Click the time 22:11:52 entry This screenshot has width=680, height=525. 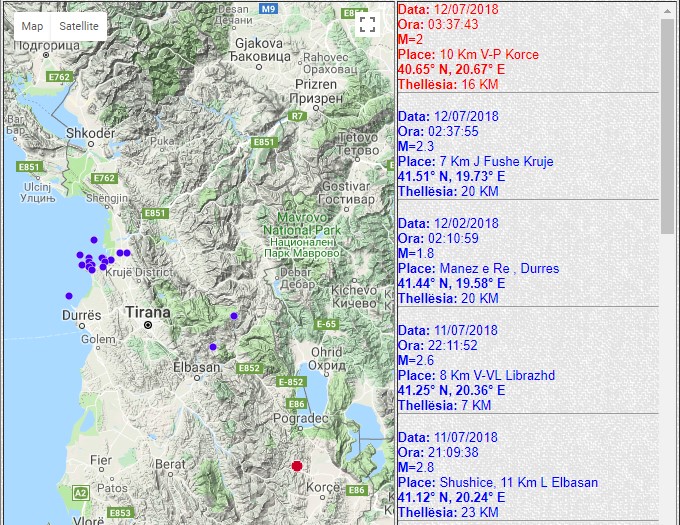pos(438,346)
